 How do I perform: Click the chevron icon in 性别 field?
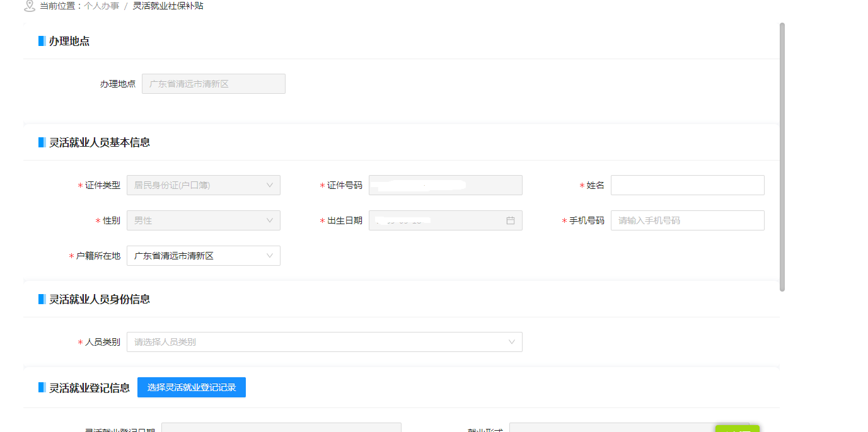tap(271, 220)
